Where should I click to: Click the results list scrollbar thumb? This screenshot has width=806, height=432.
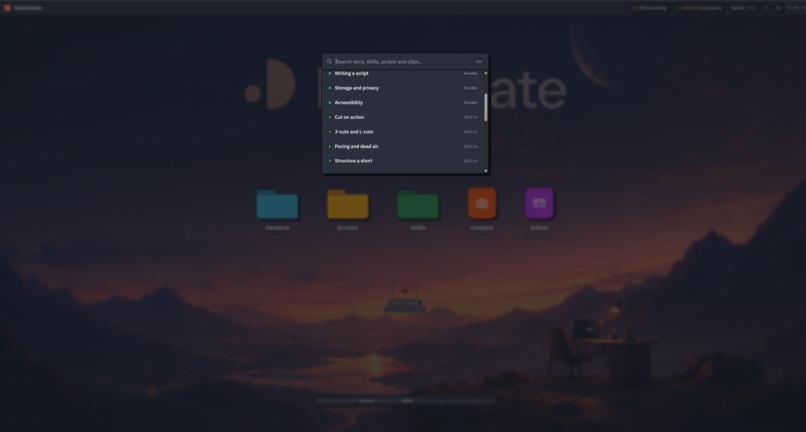click(486, 107)
